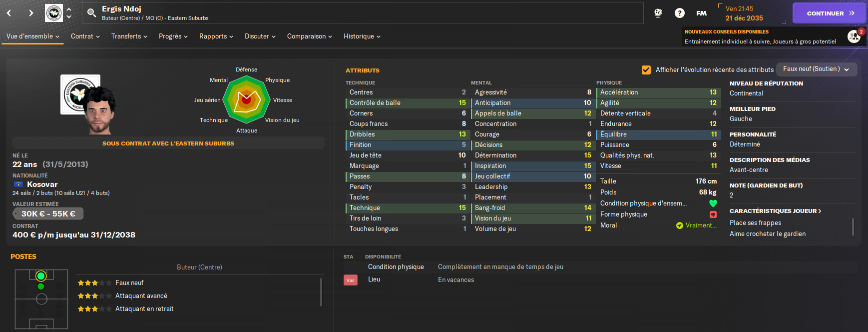
Task: Open the Historique menu
Action: 362,36
